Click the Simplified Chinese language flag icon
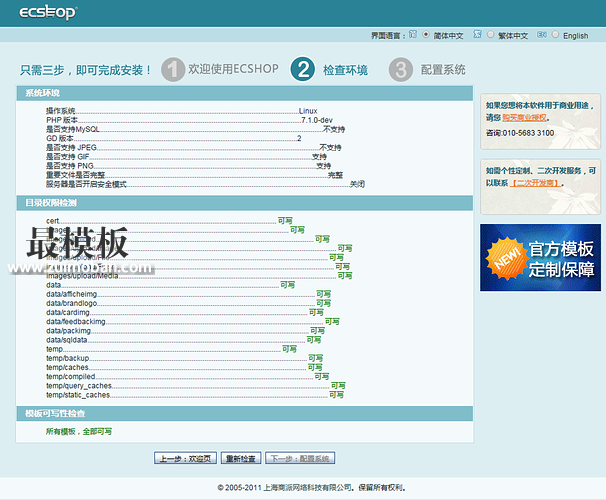The height and width of the screenshot is (500, 606). click(x=413, y=34)
